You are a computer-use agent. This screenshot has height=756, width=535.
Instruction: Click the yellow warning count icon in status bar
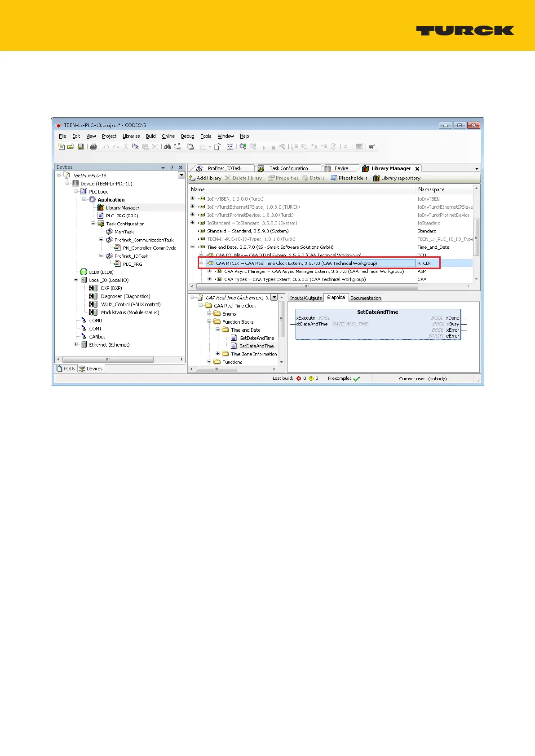pyautogui.click(x=311, y=378)
